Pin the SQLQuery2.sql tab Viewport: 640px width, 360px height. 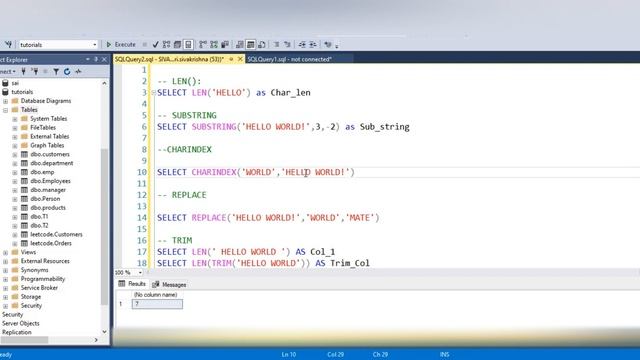click(231, 59)
